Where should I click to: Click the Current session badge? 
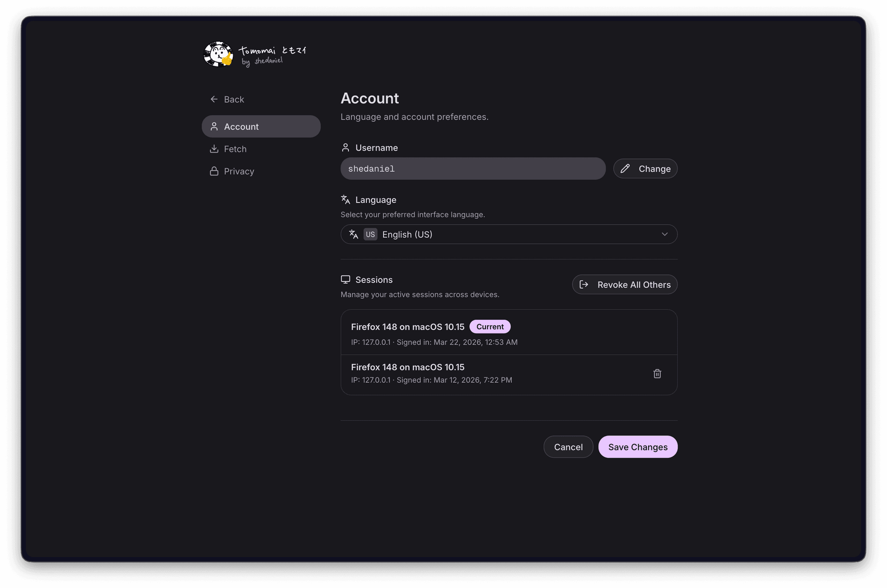(490, 327)
